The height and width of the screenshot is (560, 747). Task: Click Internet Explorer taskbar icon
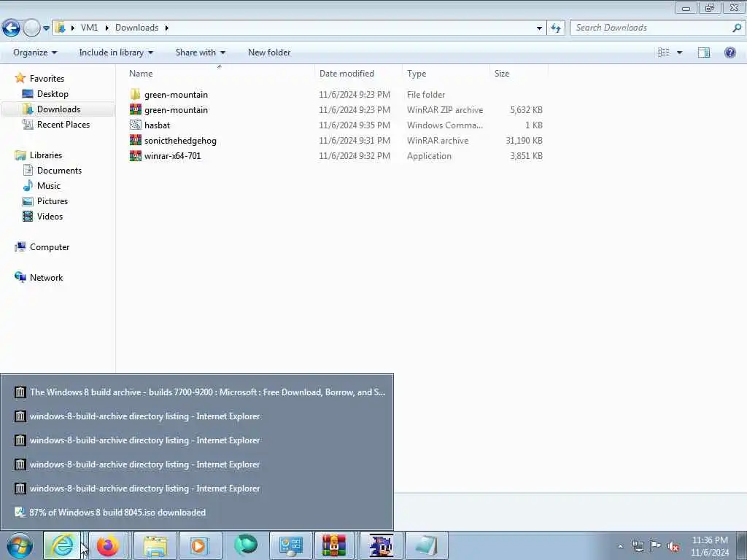(x=63, y=545)
